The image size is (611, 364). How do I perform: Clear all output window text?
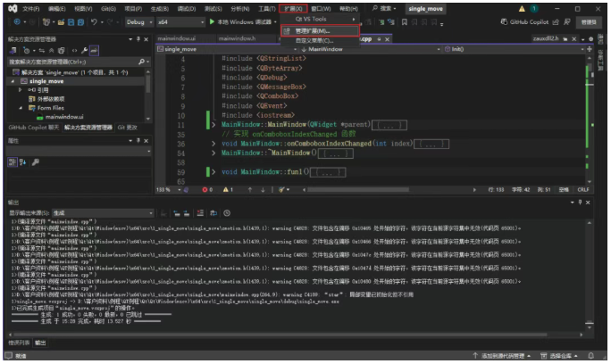[200, 213]
